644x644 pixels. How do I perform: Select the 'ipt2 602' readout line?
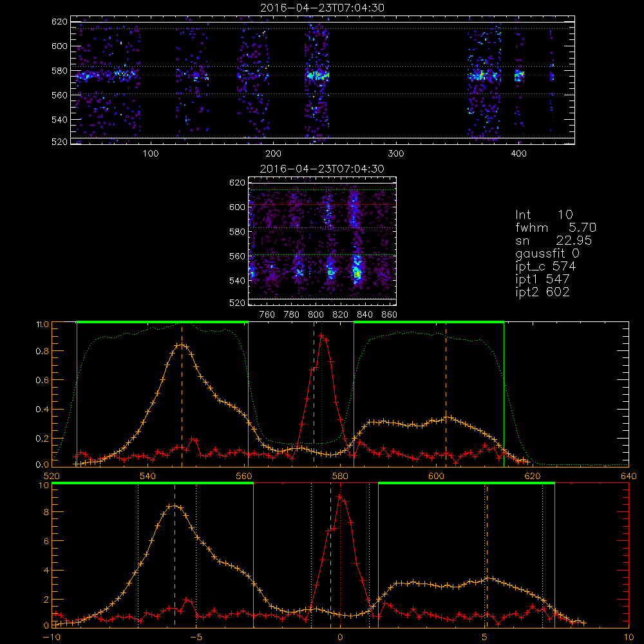pyautogui.click(x=542, y=292)
